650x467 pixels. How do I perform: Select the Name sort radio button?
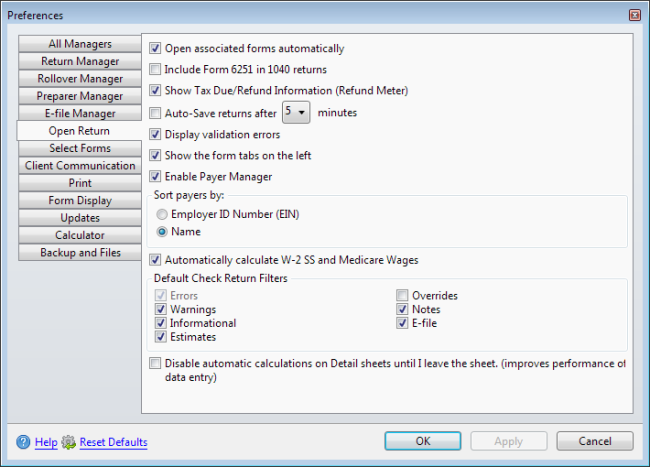(162, 231)
